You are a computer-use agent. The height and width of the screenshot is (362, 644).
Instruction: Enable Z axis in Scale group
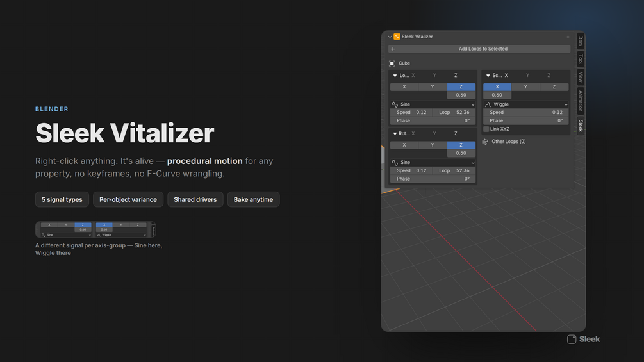pos(554,87)
